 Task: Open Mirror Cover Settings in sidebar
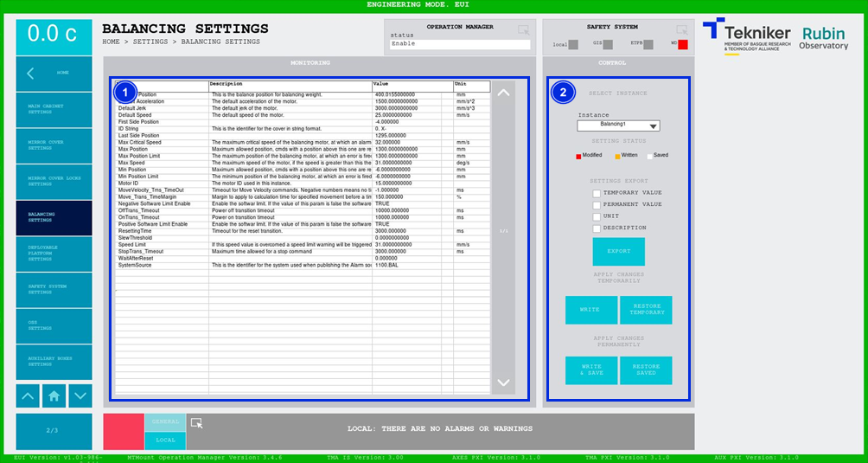pos(54,145)
